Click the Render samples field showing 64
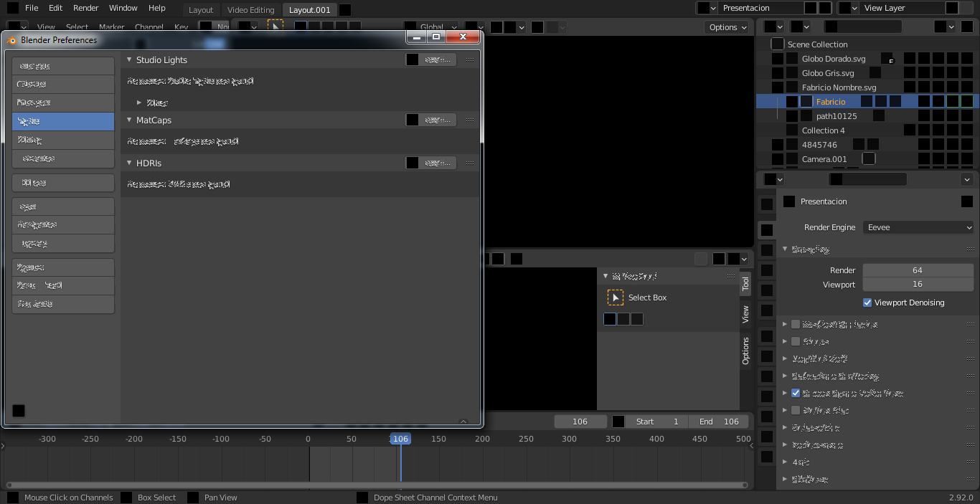 pyautogui.click(x=918, y=270)
